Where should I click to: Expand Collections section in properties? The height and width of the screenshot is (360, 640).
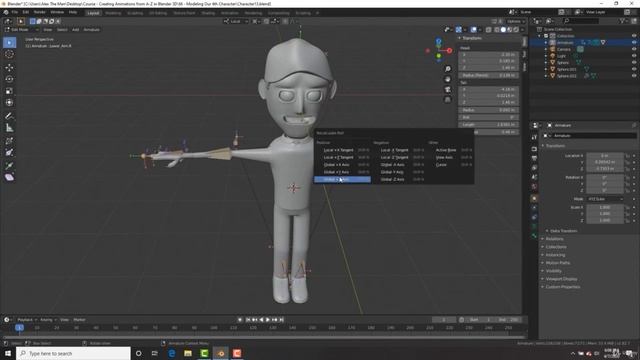point(556,247)
